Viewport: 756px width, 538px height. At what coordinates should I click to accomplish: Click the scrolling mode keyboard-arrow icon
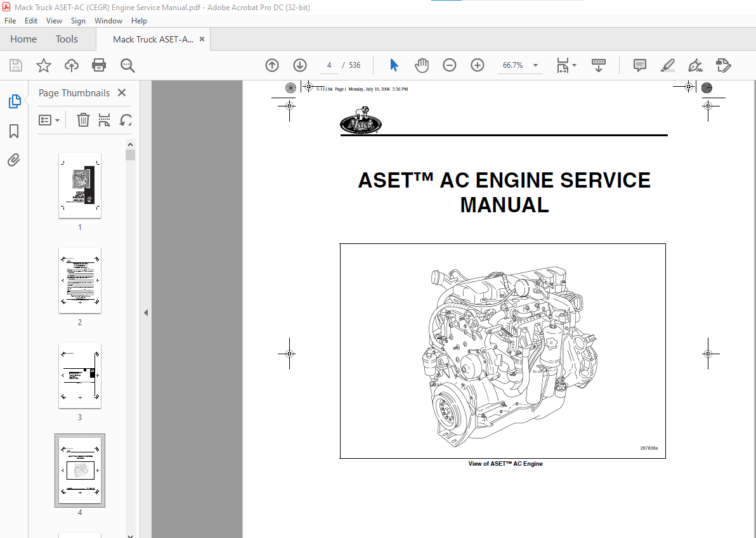(598, 65)
